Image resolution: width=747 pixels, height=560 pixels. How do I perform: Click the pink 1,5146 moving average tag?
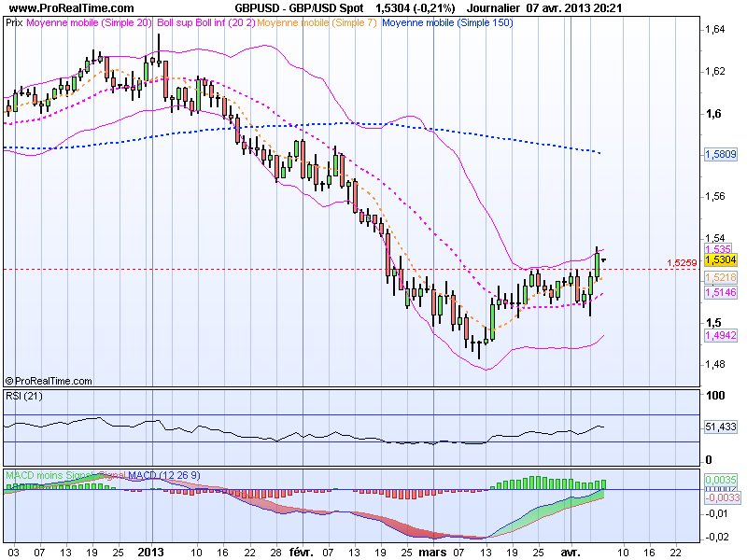pyautogui.click(x=720, y=292)
